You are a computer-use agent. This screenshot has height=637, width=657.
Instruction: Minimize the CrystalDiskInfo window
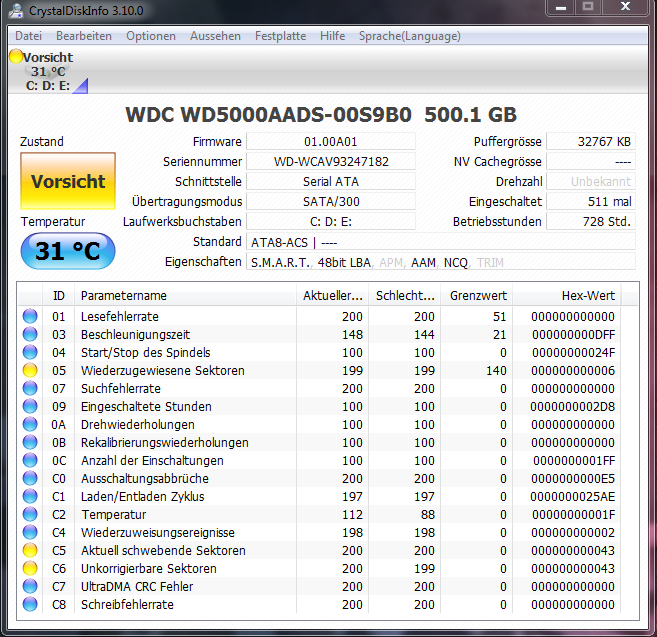coord(561,7)
